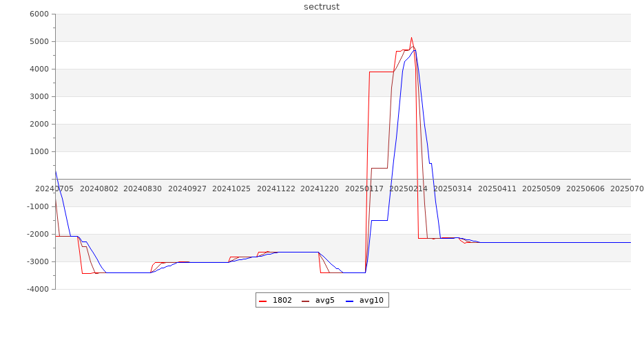Pick the 20240927 date on the axis

[x=187, y=188]
